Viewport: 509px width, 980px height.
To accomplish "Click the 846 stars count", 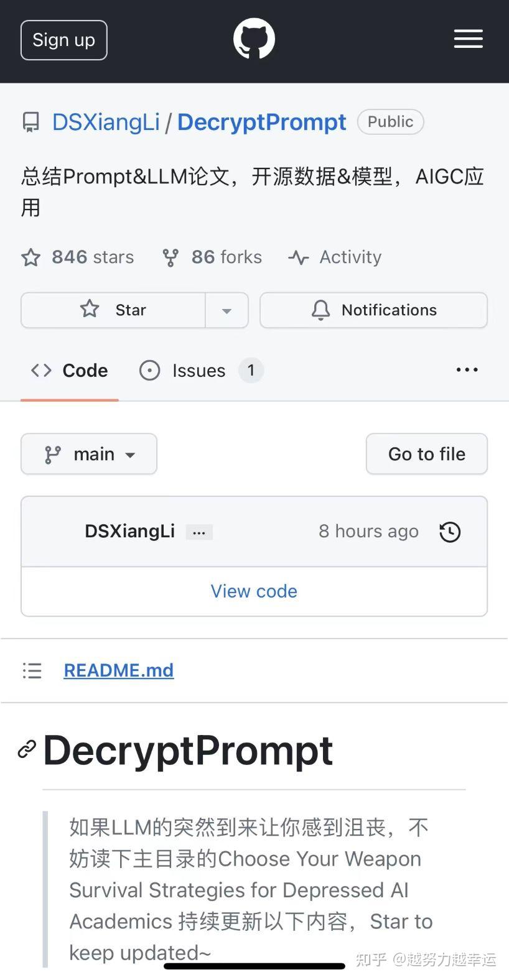I will pos(78,257).
